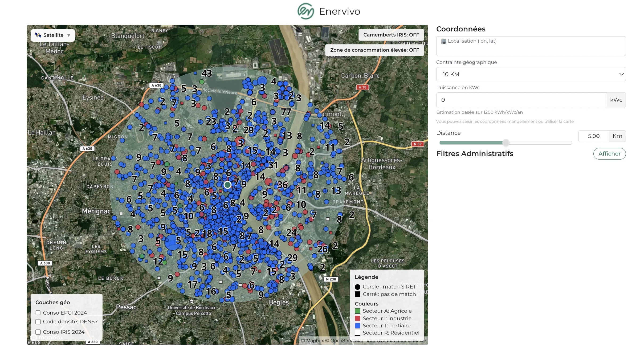Tick the Conso IRIS 2024 checkbox

pos(38,332)
